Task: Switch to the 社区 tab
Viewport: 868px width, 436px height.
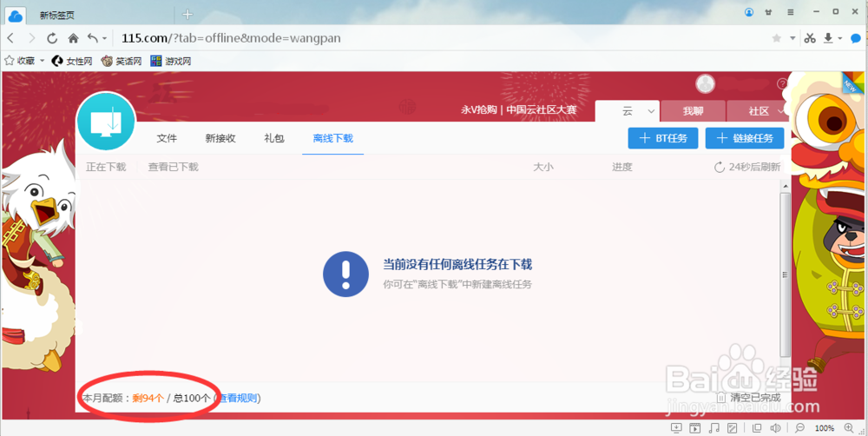Action: (x=759, y=111)
